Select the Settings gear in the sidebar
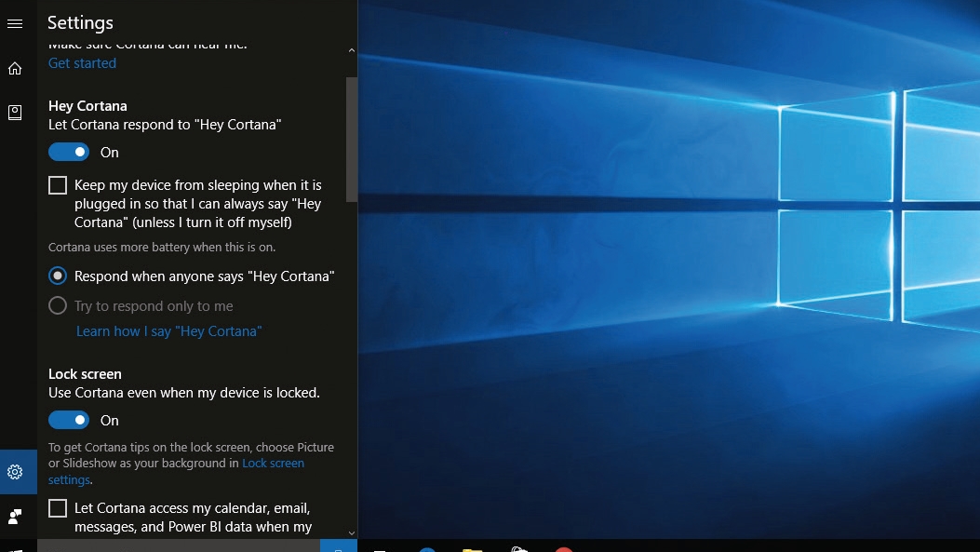The image size is (980, 552). [15, 472]
